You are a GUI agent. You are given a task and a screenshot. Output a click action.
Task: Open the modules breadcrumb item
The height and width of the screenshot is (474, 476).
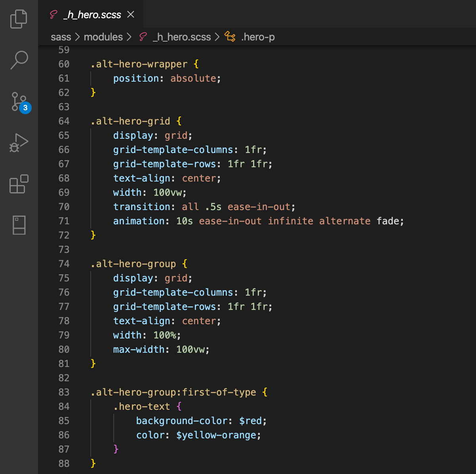[103, 36]
